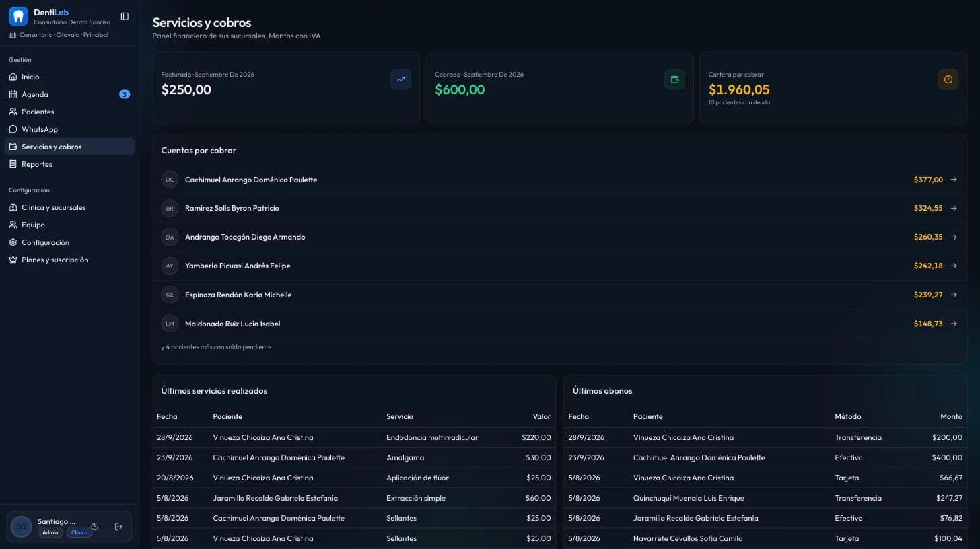Click the $400,00 abono amount
980x549 pixels.
pos(947,458)
